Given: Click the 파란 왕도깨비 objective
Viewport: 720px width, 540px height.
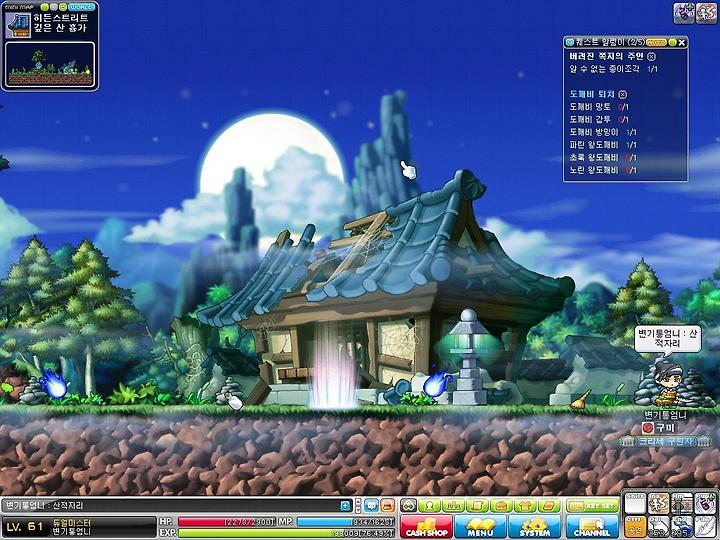Looking at the screenshot, I should tap(603, 145).
